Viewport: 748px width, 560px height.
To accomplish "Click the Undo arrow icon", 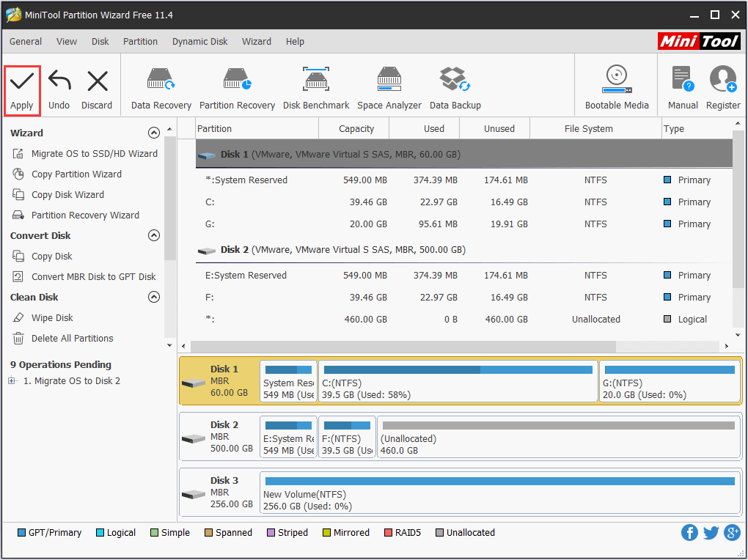I will pos(59,82).
